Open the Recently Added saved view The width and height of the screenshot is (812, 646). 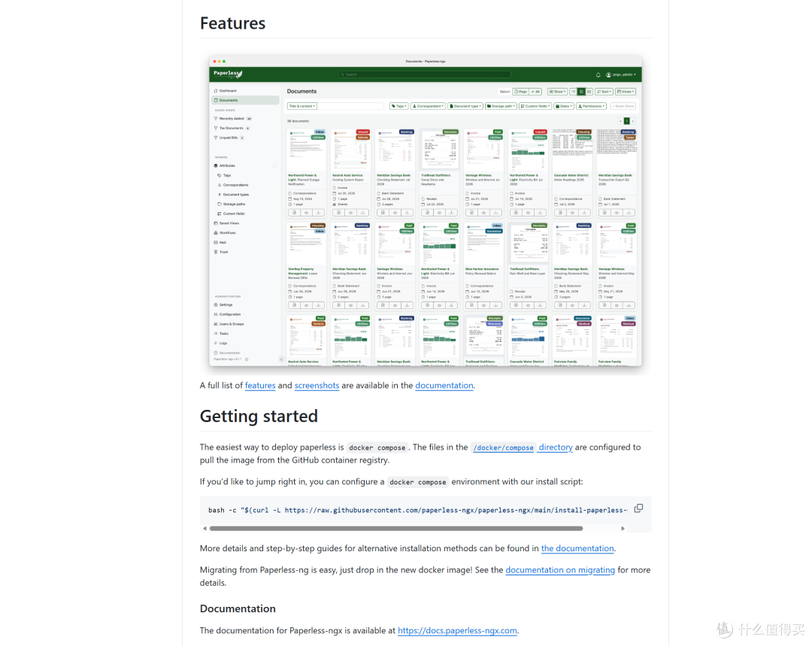click(232, 119)
